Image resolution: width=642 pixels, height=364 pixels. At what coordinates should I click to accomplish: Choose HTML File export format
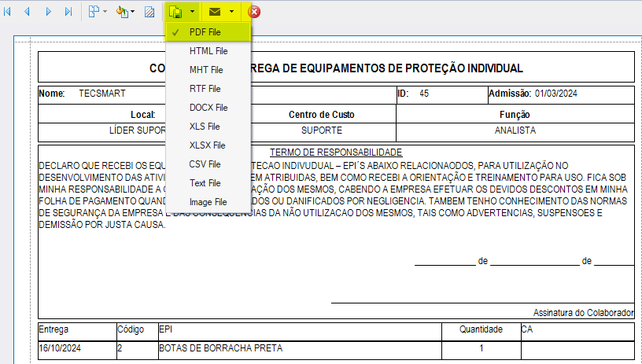[208, 51]
